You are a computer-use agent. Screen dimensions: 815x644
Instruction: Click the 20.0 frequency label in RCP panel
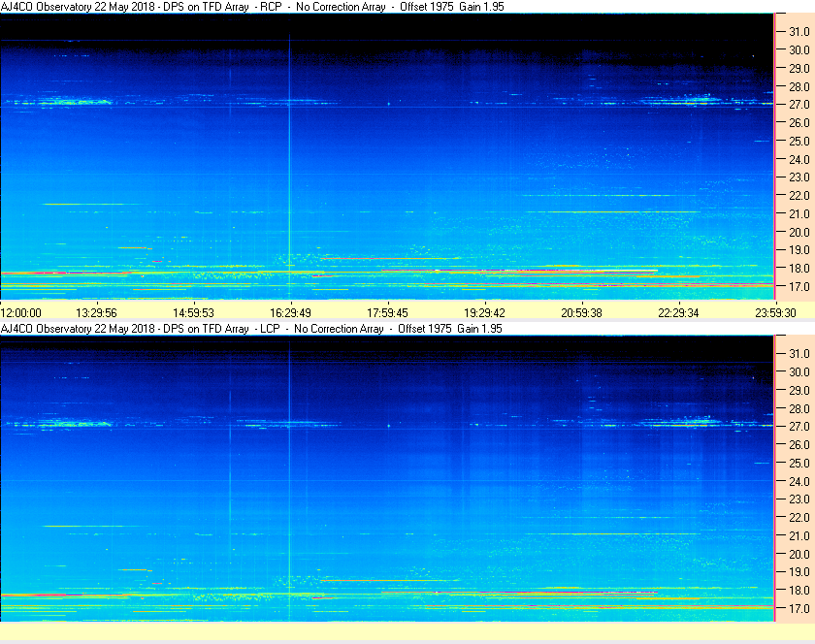click(x=799, y=233)
